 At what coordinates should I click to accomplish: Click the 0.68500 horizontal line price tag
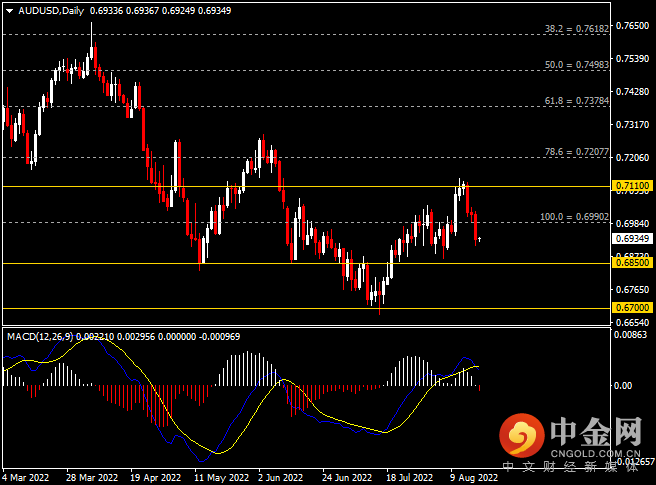(x=632, y=263)
